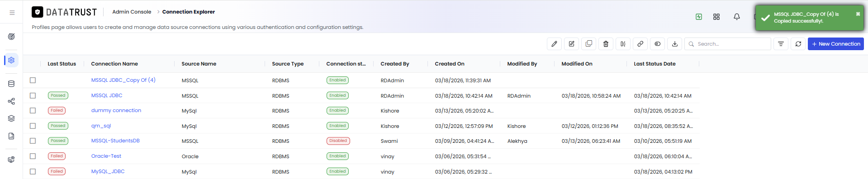Open the report document sidebar icon
The image size is (868, 179).
click(x=11, y=136)
